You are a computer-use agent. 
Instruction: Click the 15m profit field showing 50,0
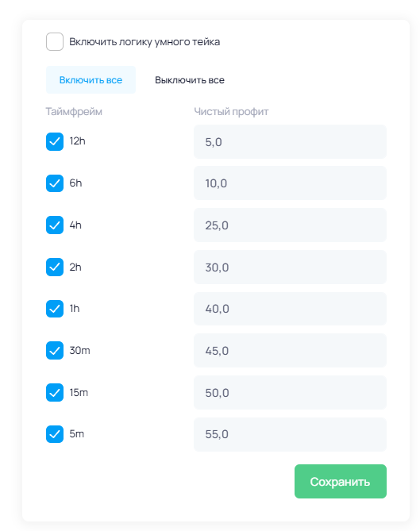pyautogui.click(x=290, y=392)
